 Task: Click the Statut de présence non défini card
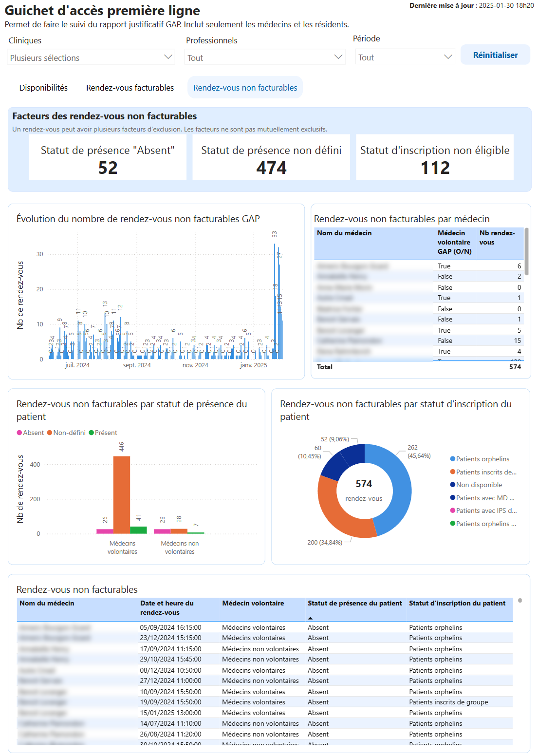271,157
